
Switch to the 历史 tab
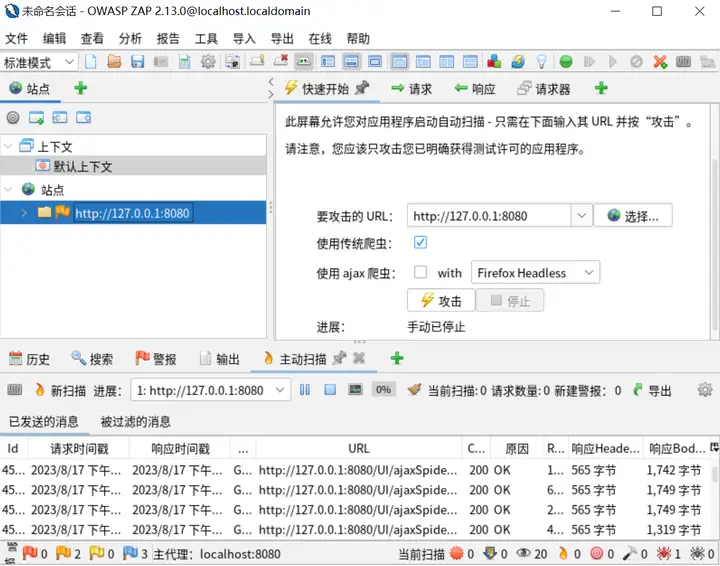(x=29, y=359)
